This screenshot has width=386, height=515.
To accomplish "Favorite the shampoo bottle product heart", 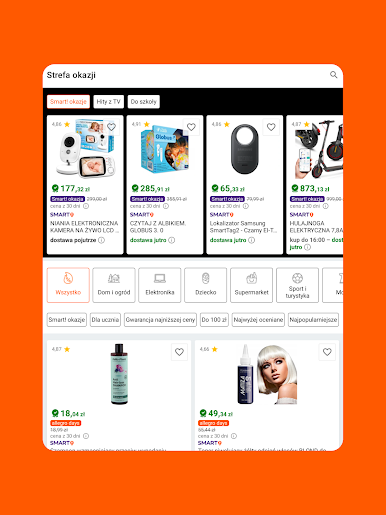I will click(x=179, y=352).
